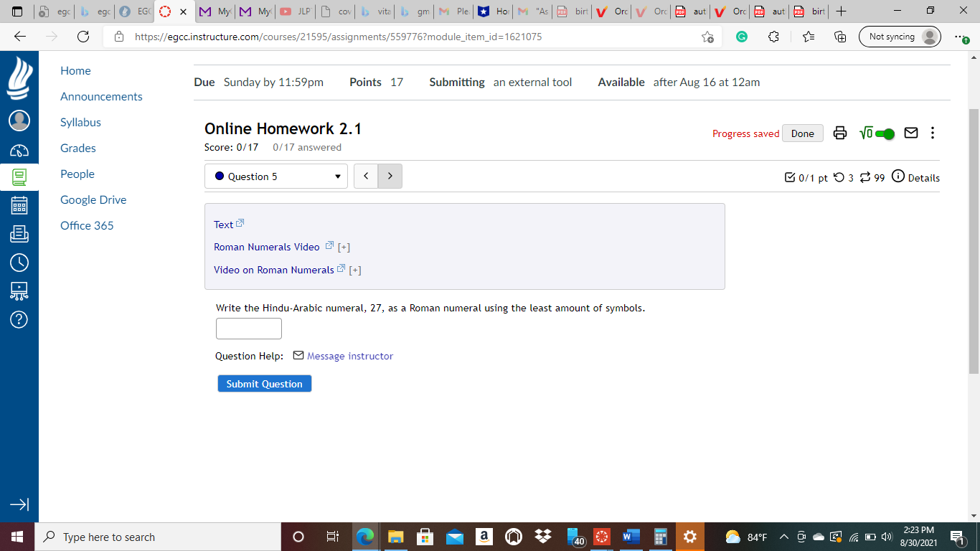Add this page to favorites star icon
Viewport: 980px width, 551px height.
708,37
